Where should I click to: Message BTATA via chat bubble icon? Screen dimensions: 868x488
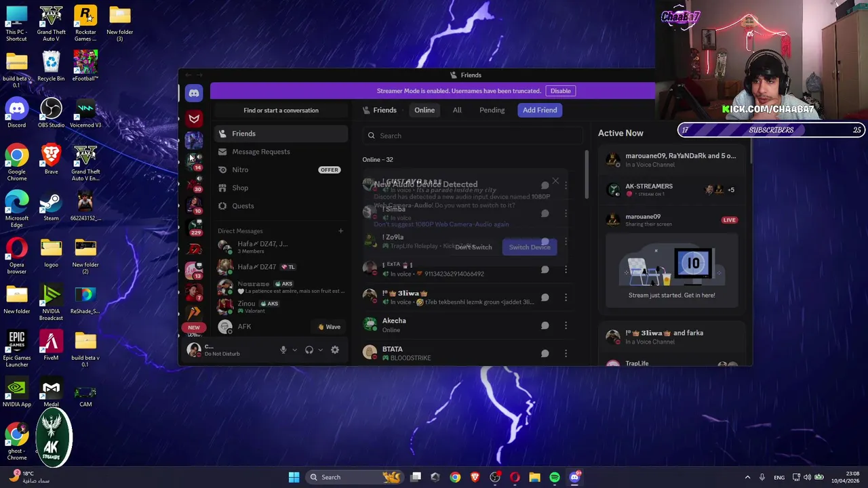tap(545, 354)
